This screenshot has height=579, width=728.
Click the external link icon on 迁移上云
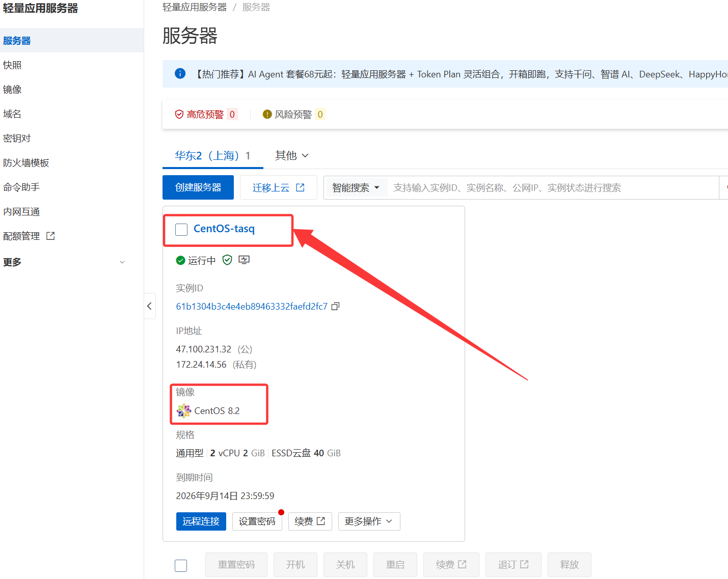[300, 187]
